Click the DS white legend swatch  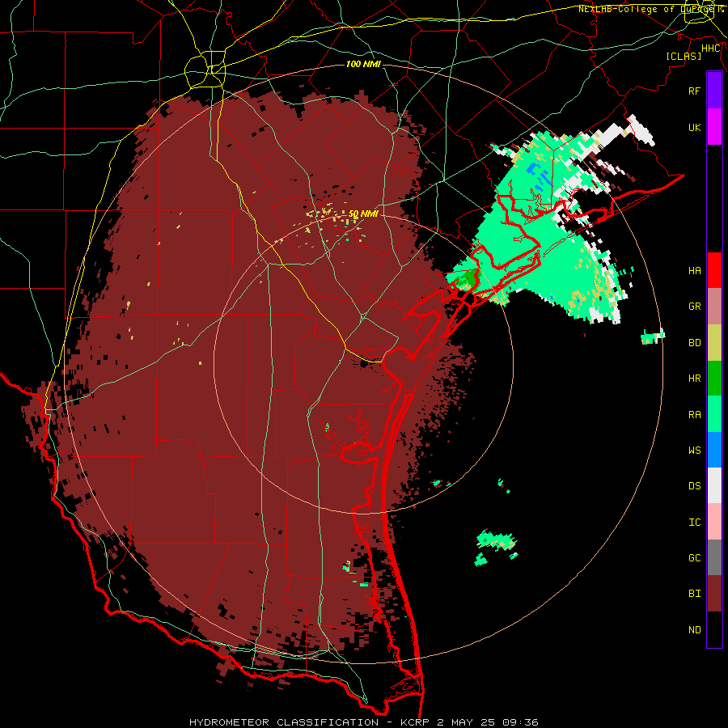714,485
